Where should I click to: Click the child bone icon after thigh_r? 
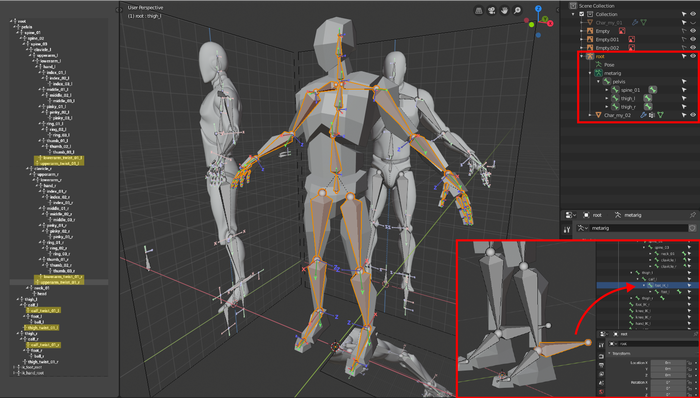pyautogui.click(x=648, y=107)
